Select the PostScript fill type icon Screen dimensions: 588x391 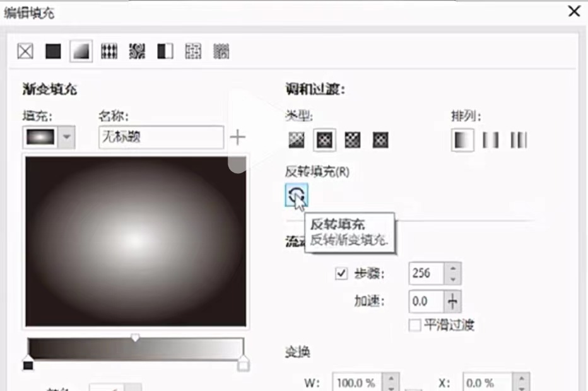220,51
